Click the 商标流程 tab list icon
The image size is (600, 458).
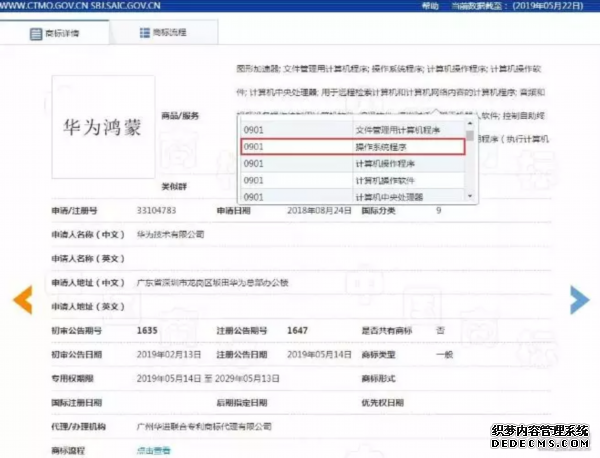(145, 33)
